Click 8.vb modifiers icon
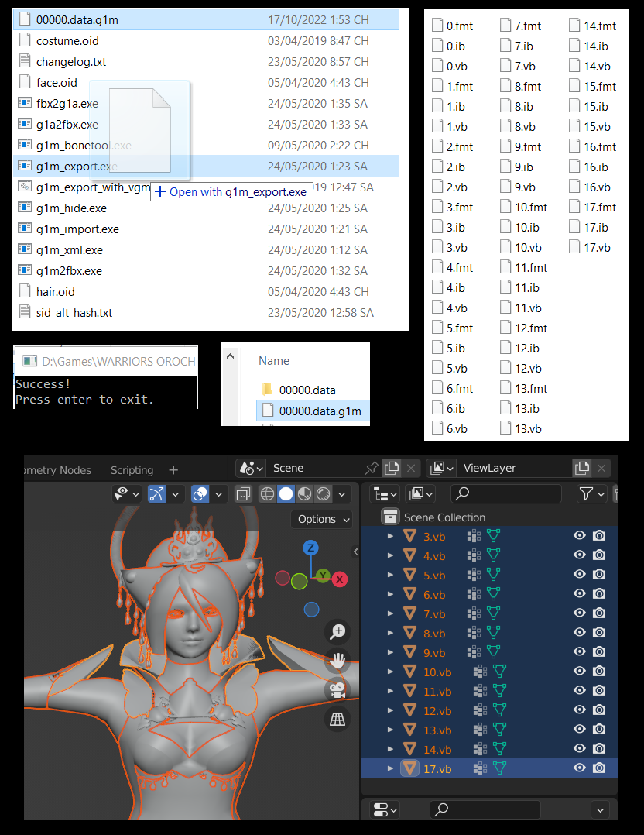 click(x=474, y=633)
